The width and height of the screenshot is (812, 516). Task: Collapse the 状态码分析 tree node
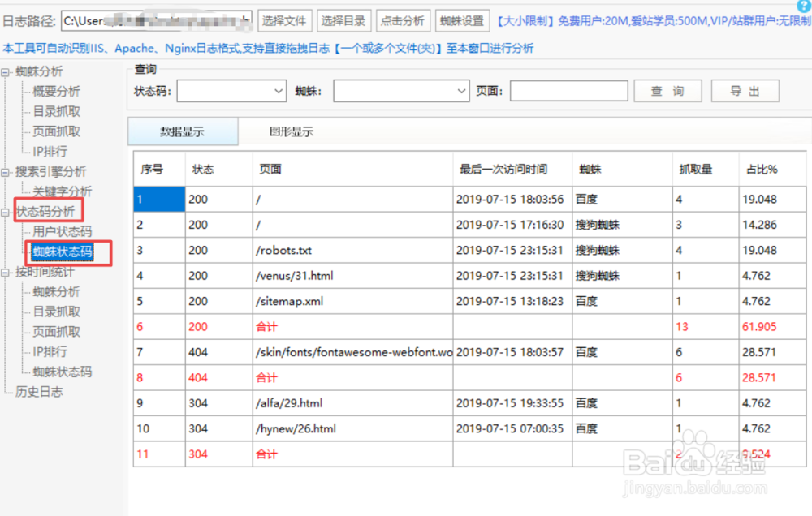point(5,213)
